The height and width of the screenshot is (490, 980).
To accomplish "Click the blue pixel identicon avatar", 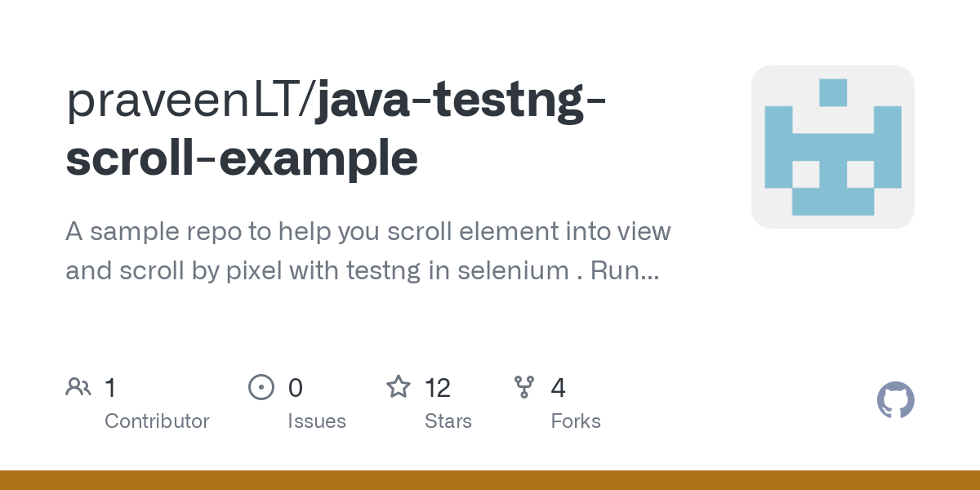I will click(x=833, y=147).
